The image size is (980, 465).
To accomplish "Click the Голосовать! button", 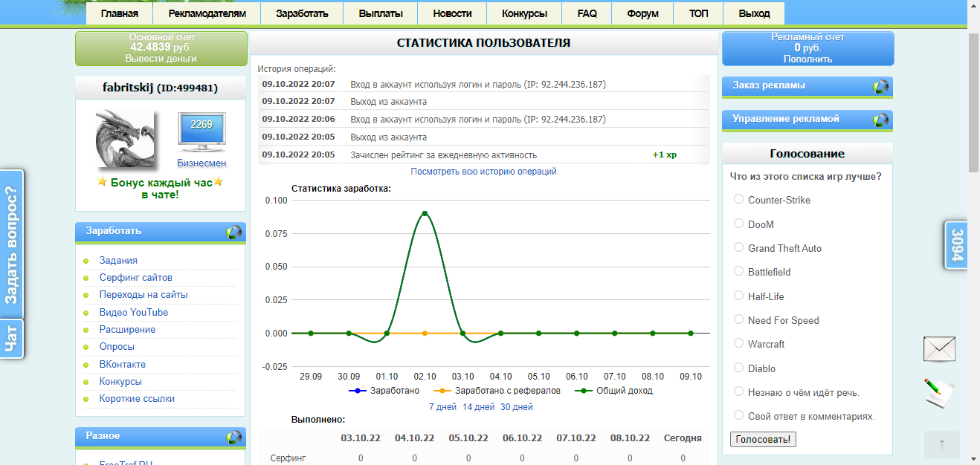I will click(764, 440).
